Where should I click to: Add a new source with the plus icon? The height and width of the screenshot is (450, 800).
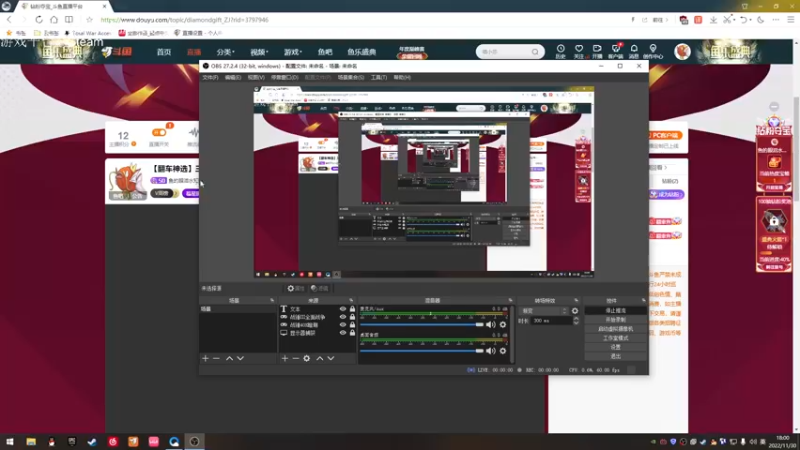(x=285, y=359)
